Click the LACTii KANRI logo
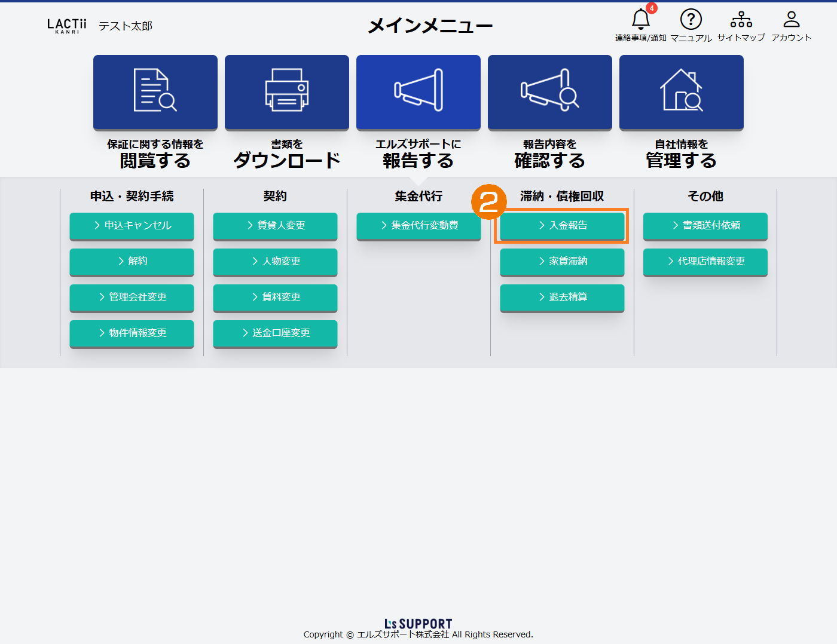Image resolution: width=837 pixels, height=644 pixels. [67, 26]
